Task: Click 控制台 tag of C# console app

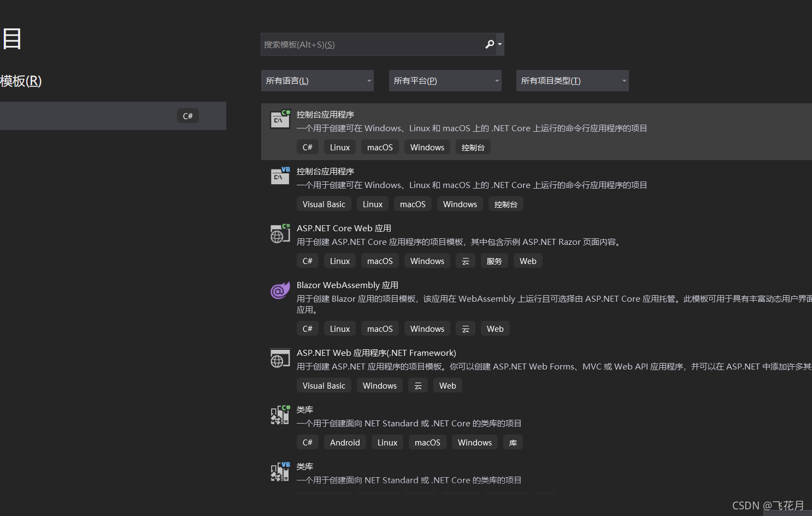Action: [x=473, y=148]
